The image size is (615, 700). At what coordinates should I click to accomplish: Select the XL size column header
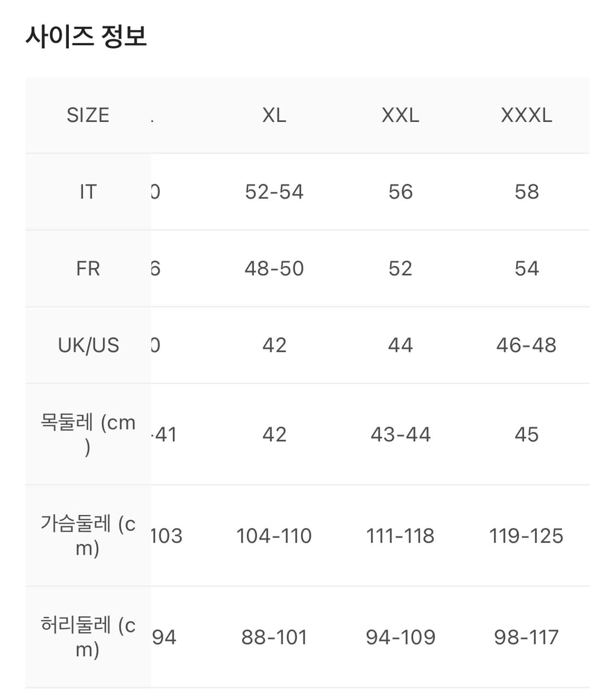point(274,115)
